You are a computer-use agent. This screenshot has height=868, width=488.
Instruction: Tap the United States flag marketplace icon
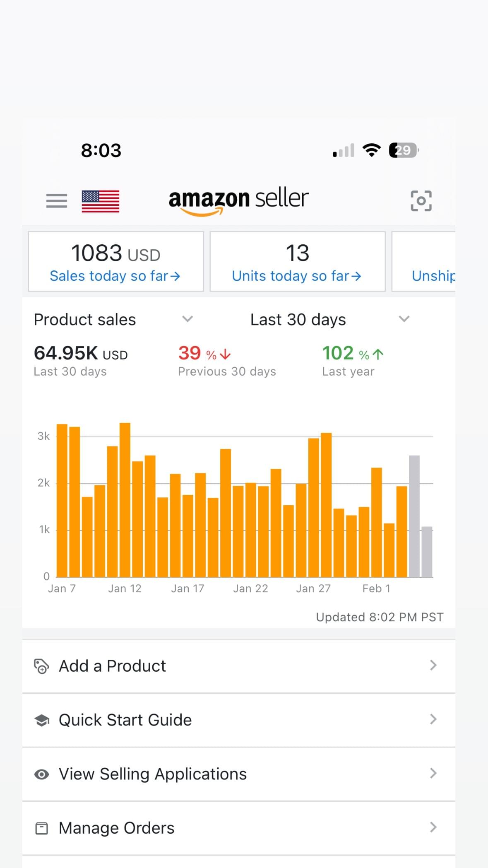101,201
